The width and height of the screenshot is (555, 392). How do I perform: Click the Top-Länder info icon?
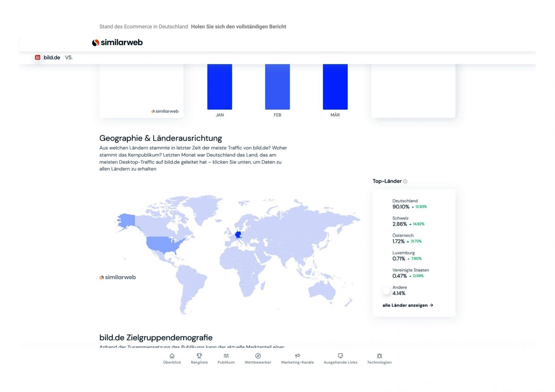coord(405,181)
